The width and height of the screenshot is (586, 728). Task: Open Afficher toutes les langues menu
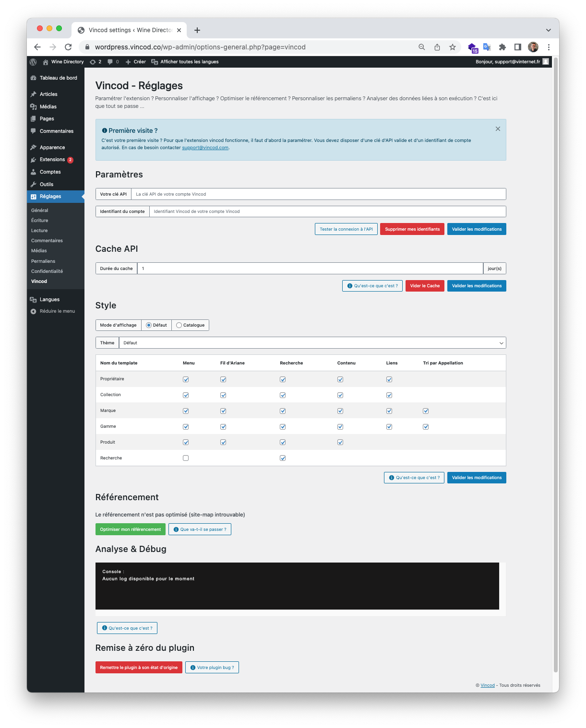[x=185, y=62]
